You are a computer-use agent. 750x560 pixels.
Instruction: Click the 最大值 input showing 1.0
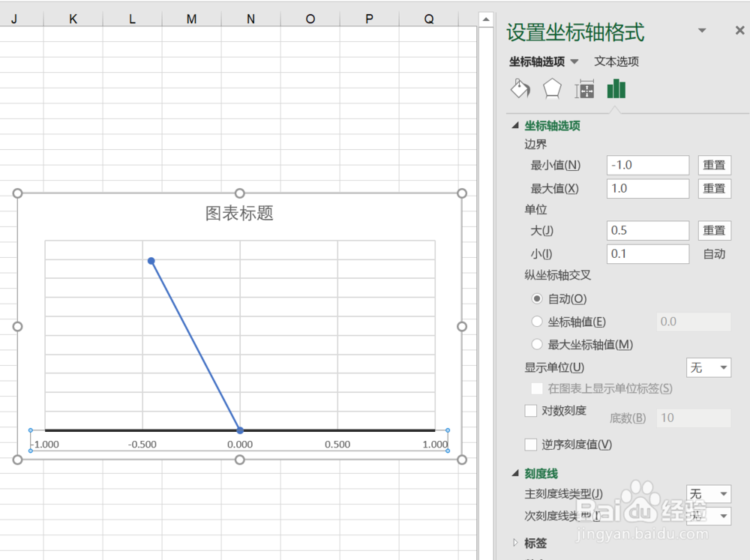click(x=647, y=188)
